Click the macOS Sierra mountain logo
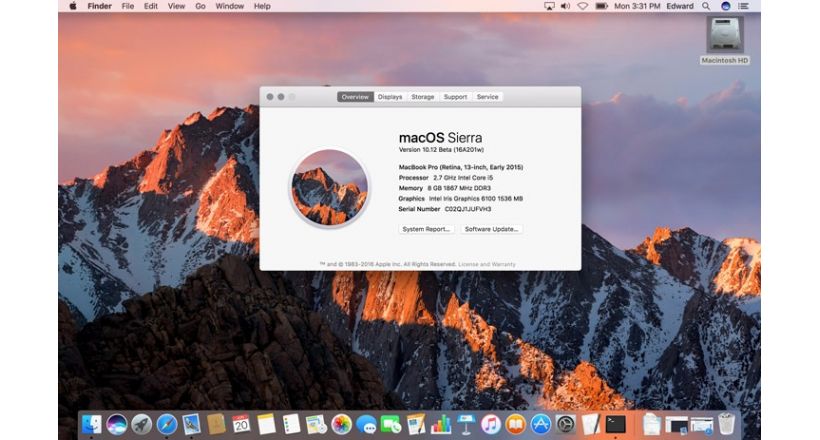This screenshot has height=440, width=820. point(329,188)
